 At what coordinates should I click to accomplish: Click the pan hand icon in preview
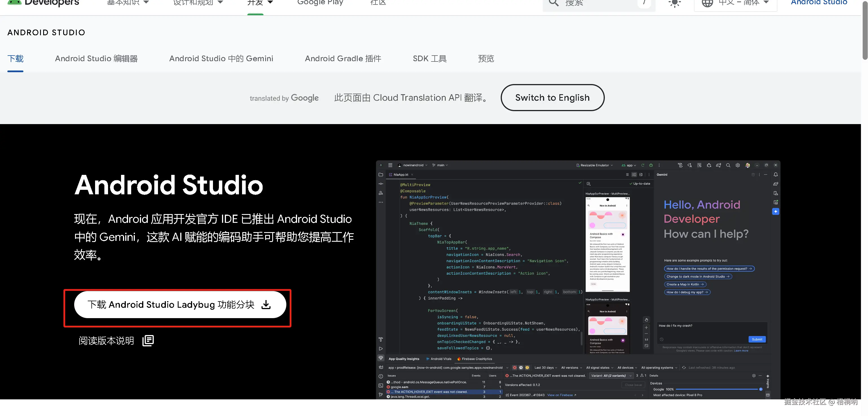646,320
